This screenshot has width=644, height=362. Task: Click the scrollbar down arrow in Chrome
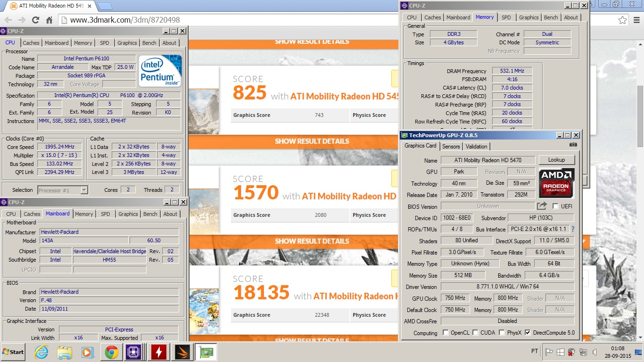tap(640, 337)
